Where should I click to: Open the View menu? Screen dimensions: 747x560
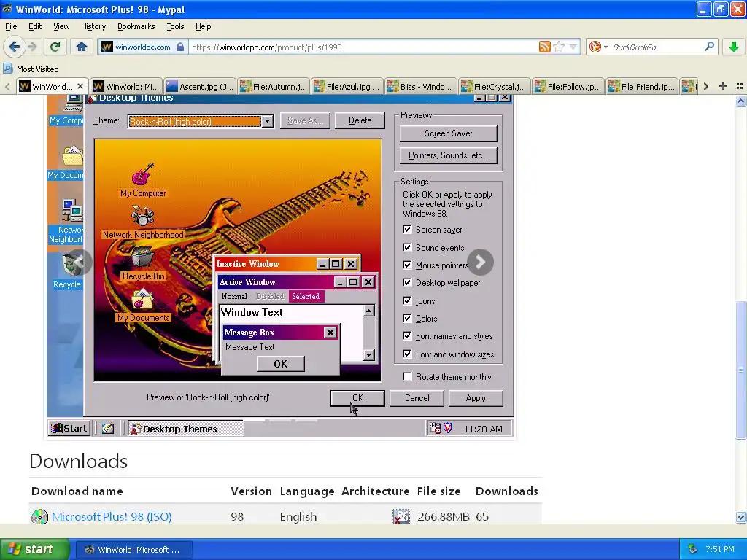[x=61, y=26]
